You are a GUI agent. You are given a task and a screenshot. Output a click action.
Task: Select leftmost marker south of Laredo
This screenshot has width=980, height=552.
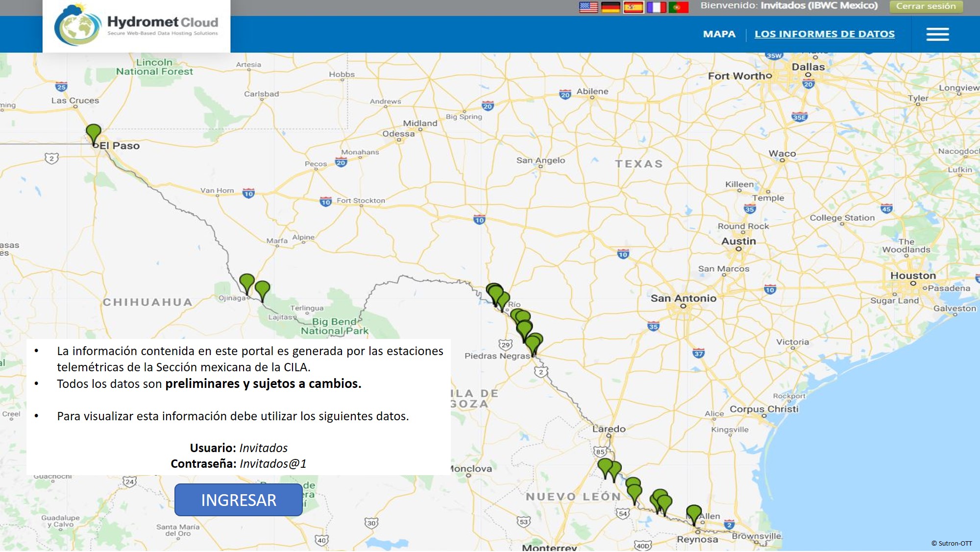coord(605,466)
